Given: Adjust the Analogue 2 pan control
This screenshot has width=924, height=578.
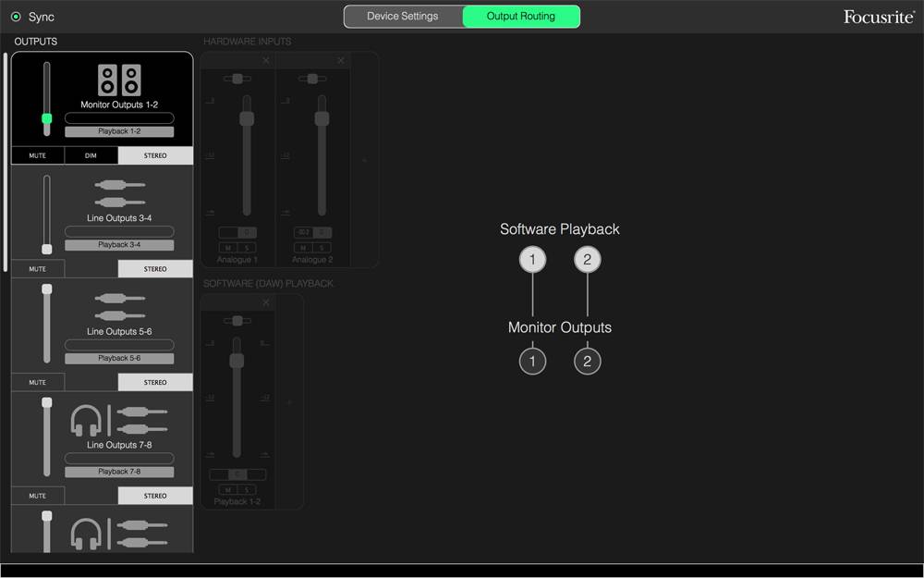Looking at the screenshot, I should pyautogui.click(x=312, y=79).
